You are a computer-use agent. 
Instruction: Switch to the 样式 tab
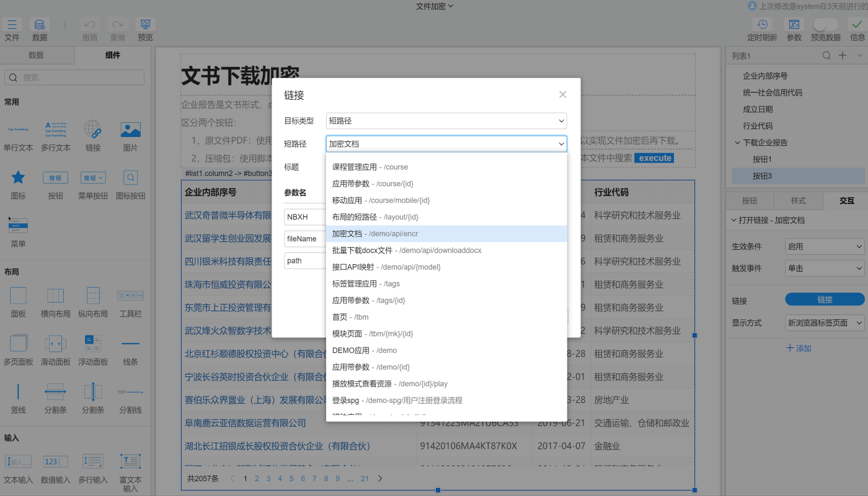[x=798, y=201]
